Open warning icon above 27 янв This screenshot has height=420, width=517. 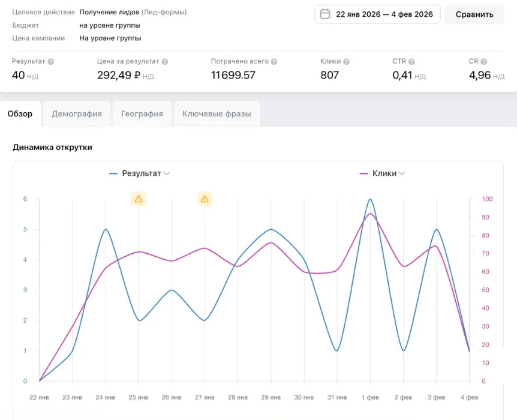pos(205,199)
